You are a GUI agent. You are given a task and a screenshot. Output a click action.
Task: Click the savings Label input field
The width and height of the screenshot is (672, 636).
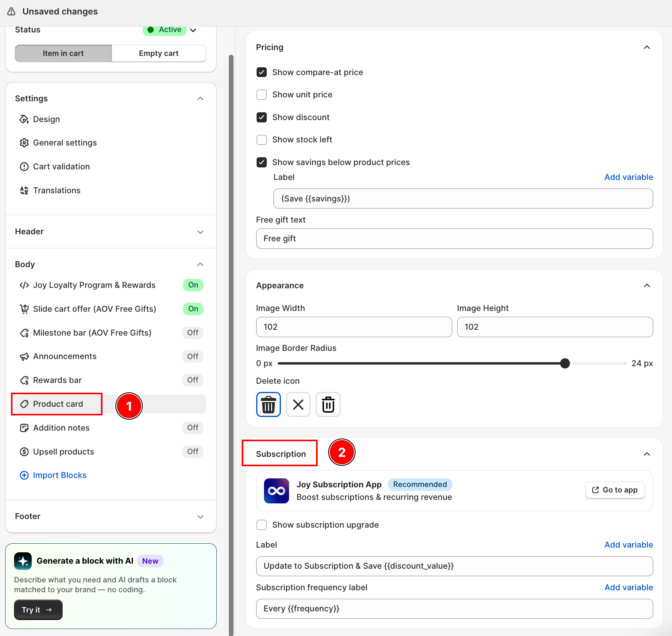tap(463, 199)
